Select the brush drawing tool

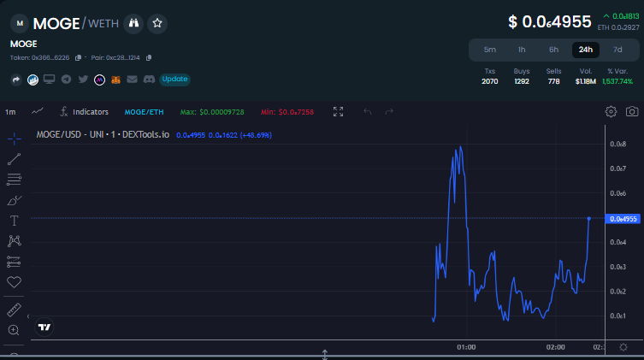click(x=14, y=200)
